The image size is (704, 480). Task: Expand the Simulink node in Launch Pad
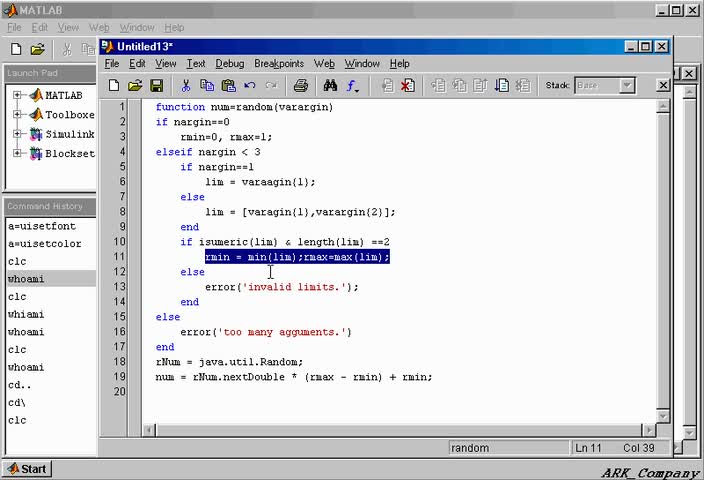click(17, 134)
